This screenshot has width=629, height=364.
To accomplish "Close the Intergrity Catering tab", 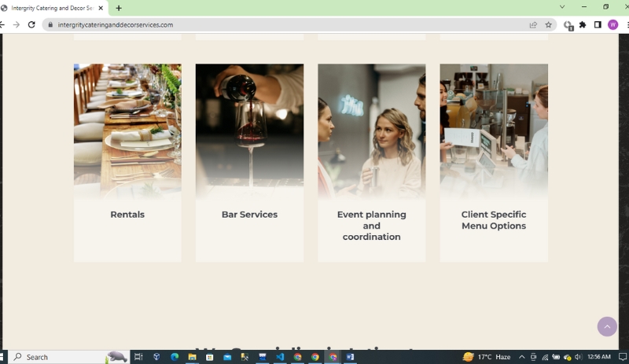I will (101, 8).
